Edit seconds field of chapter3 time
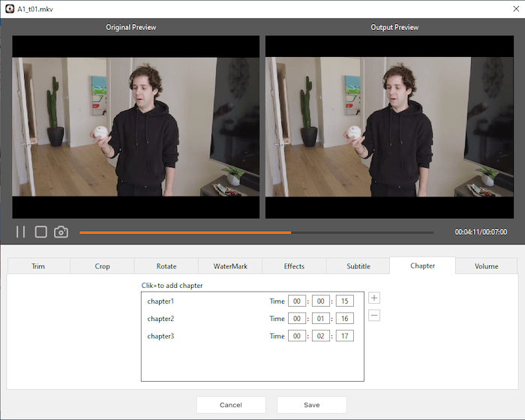The height and width of the screenshot is (420, 525). pyautogui.click(x=344, y=336)
